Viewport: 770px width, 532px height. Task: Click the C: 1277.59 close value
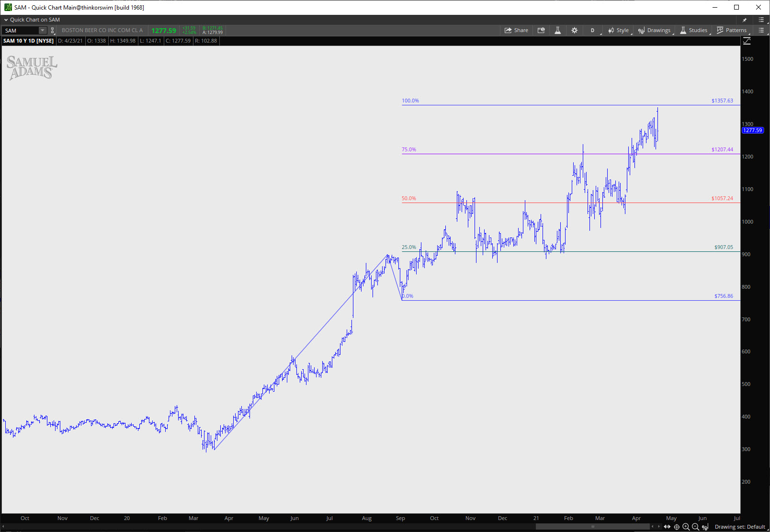178,41
